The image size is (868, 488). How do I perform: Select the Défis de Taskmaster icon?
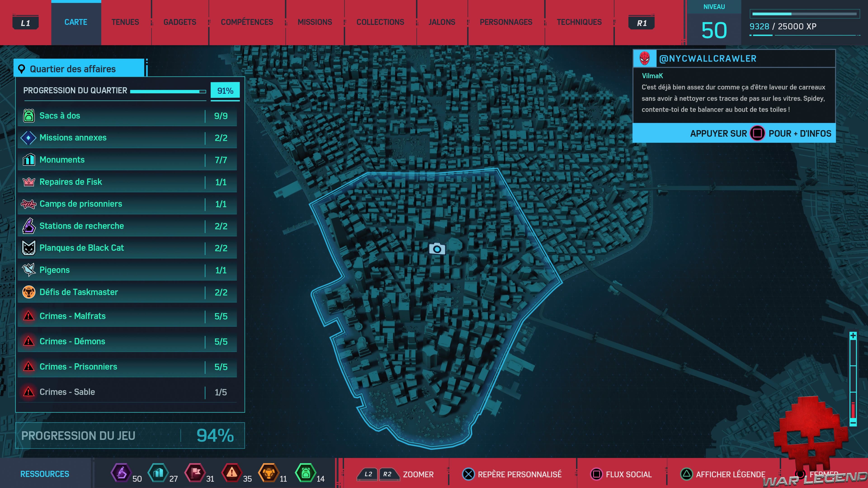pos(29,292)
